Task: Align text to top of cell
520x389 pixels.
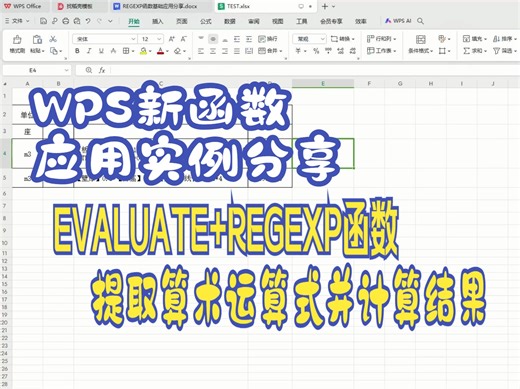Action: [201, 39]
